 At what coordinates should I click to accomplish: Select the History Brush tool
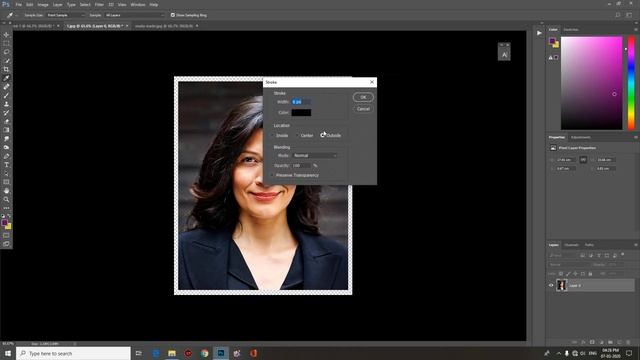6,113
